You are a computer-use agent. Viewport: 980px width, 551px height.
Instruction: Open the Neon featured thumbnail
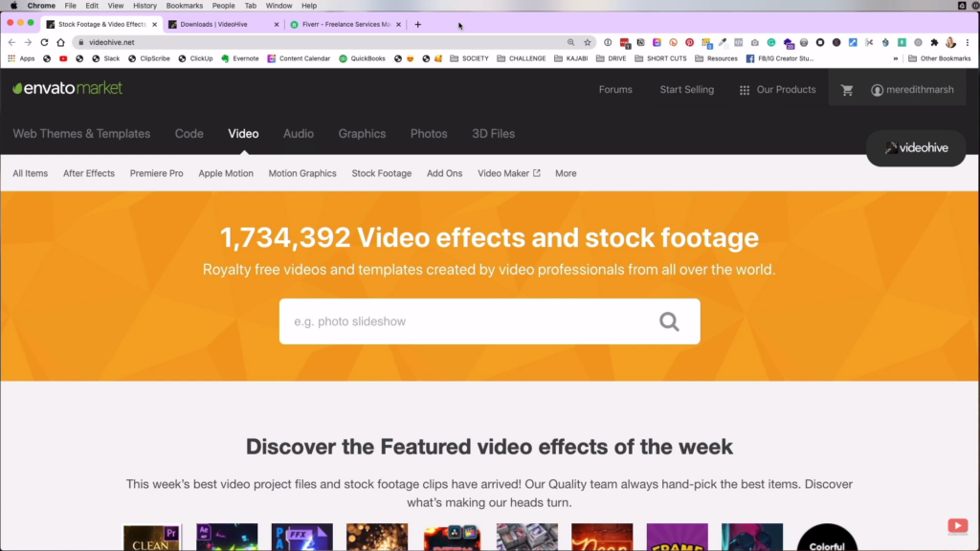[x=602, y=538]
